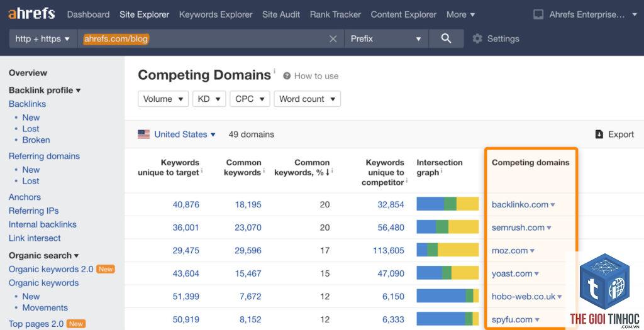Click value 50,919 in spyfu row

click(186, 319)
